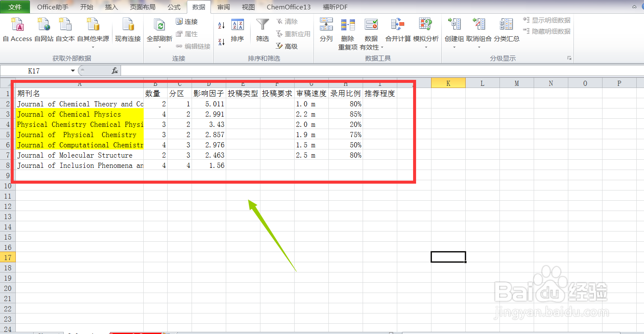This screenshot has height=334, width=644.
Task: Click the Select All corner button
Action: [x=8, y=83]
